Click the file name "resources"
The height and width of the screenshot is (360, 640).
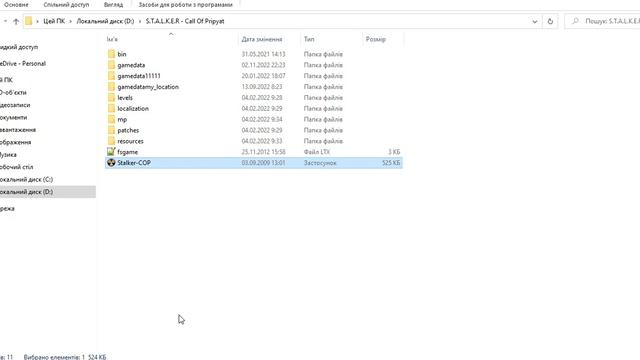pyautogui.click(x=130, y=141)
